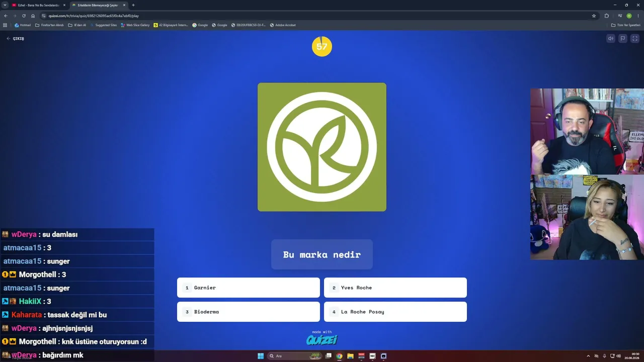644x362 pixels.
Task: Open the Hotmail bookmark
Action: [x=23, y=25]
